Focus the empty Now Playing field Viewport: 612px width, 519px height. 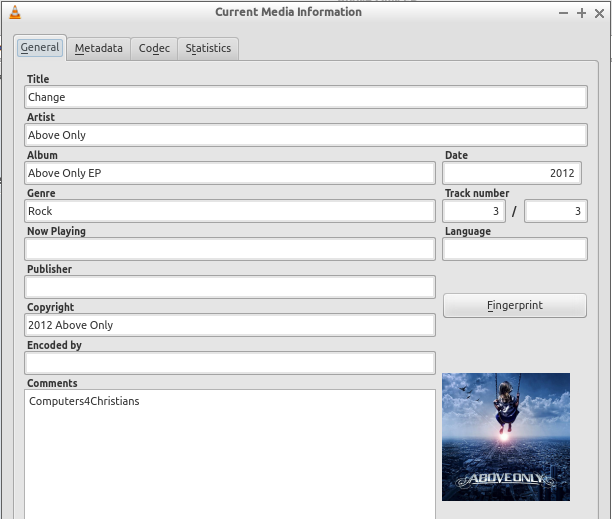tap(230, 249)
